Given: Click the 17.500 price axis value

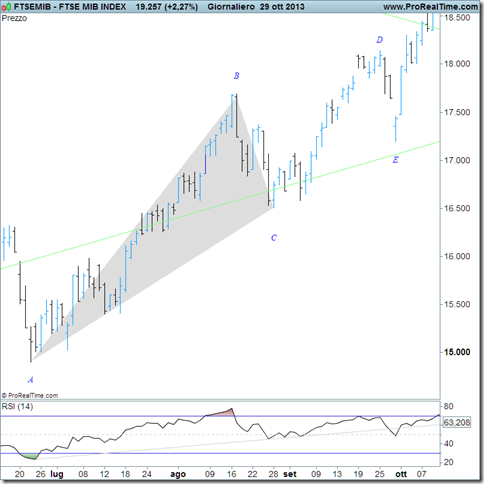Looking at the screenshot, I should (x=457, y=112).
